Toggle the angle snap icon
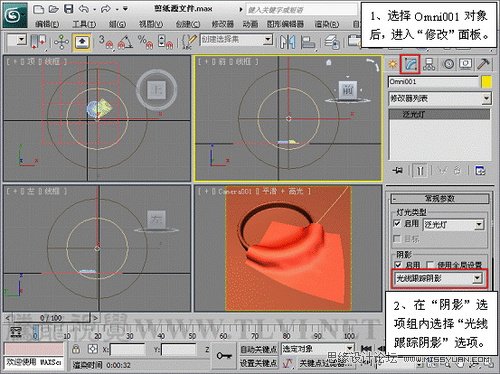Screen dimensions: 500x374 tap(125, 42)
